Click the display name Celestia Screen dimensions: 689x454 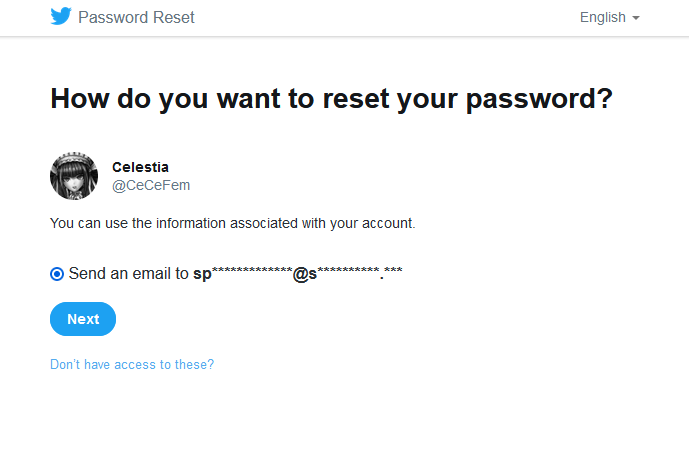click(140, 167)
